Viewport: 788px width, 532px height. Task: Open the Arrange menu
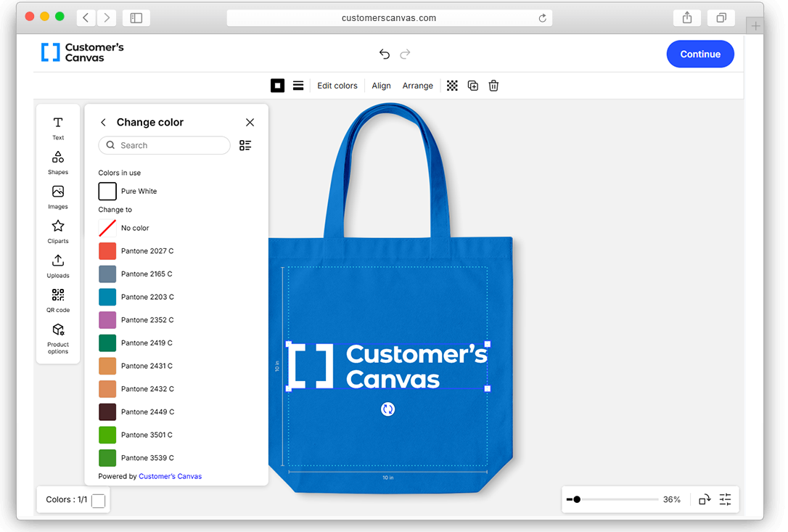pyautogui.click(x=417, y=86)
